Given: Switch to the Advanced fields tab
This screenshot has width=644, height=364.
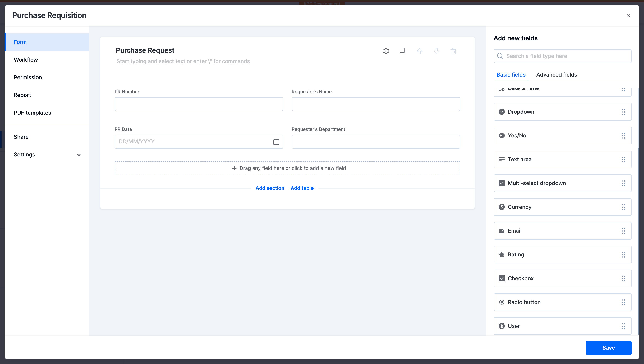Looking at the screenshot, I should pyautogui.click(x=556, y=75).
